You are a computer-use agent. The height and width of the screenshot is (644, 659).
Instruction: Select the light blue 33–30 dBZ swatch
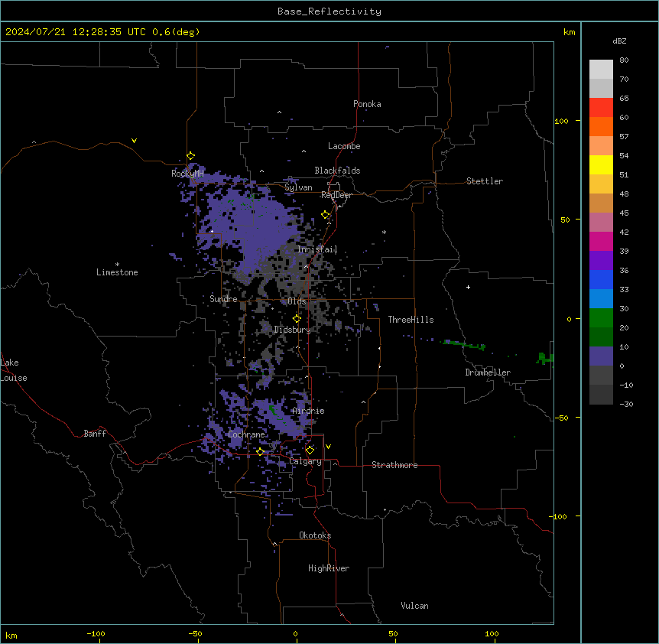click(601, 299)
